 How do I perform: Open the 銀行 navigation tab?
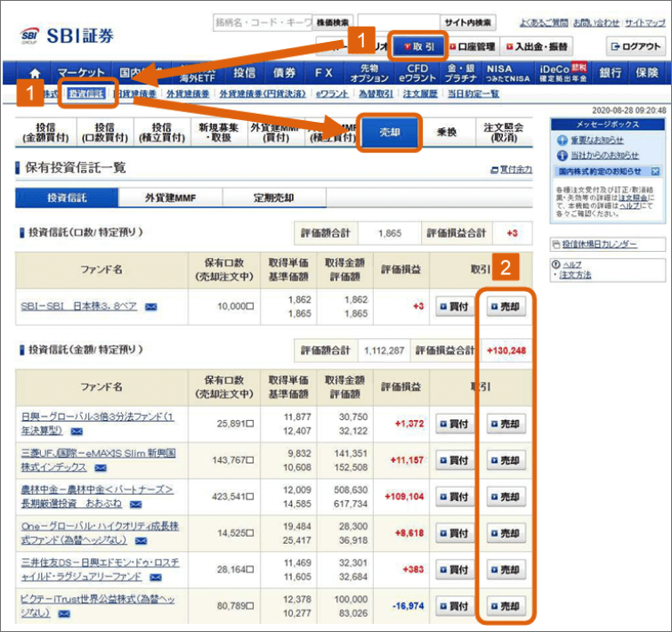tap(610, 72)
